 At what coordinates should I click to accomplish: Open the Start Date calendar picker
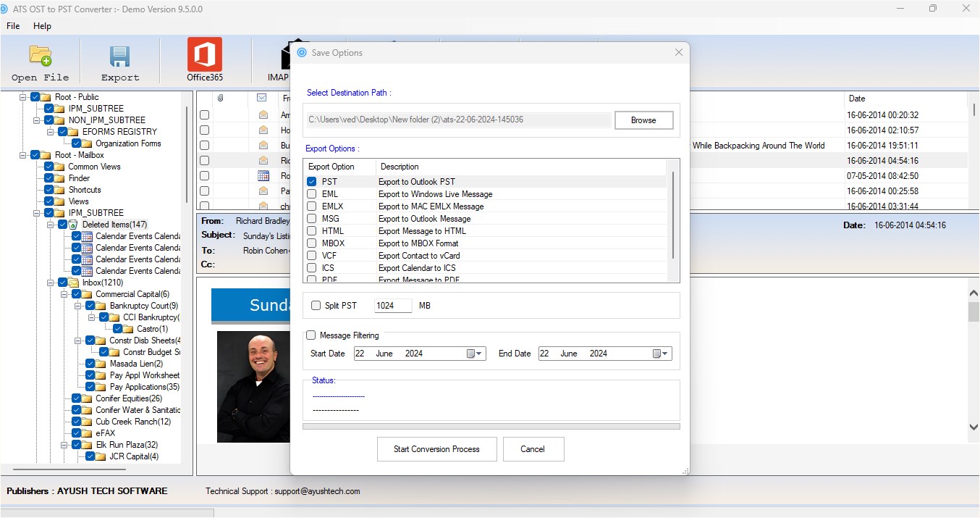(474, 354)
